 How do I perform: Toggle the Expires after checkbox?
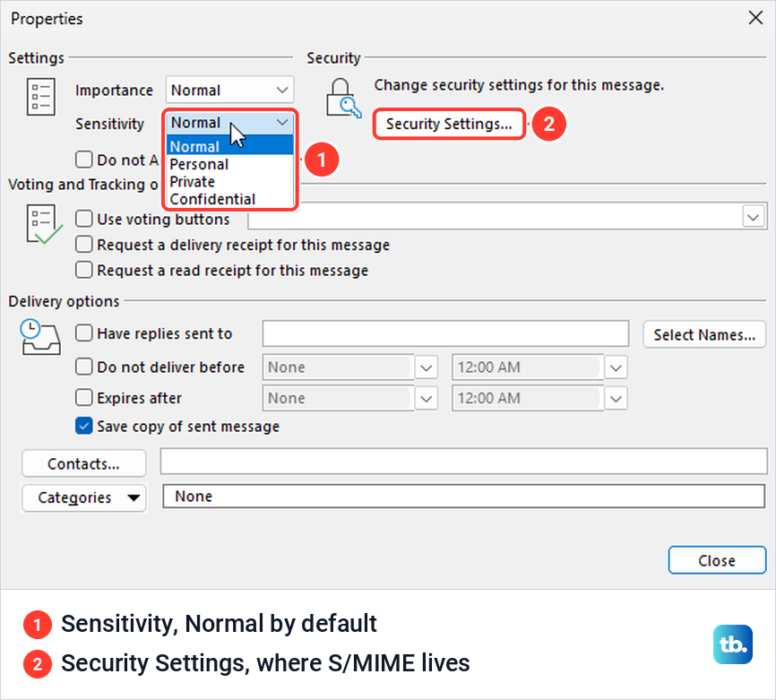83,397
